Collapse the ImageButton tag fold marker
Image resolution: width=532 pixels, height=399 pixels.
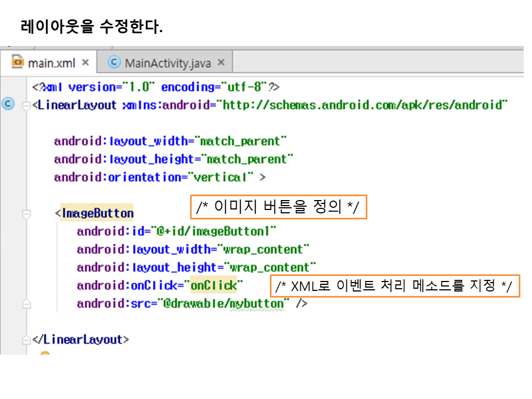(x=26, y=213)
